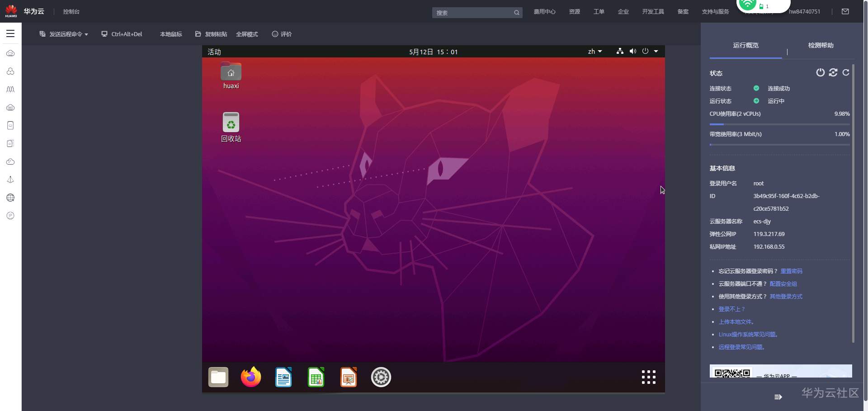
Task: Open the 备案 menu
Action: point(683,12)
